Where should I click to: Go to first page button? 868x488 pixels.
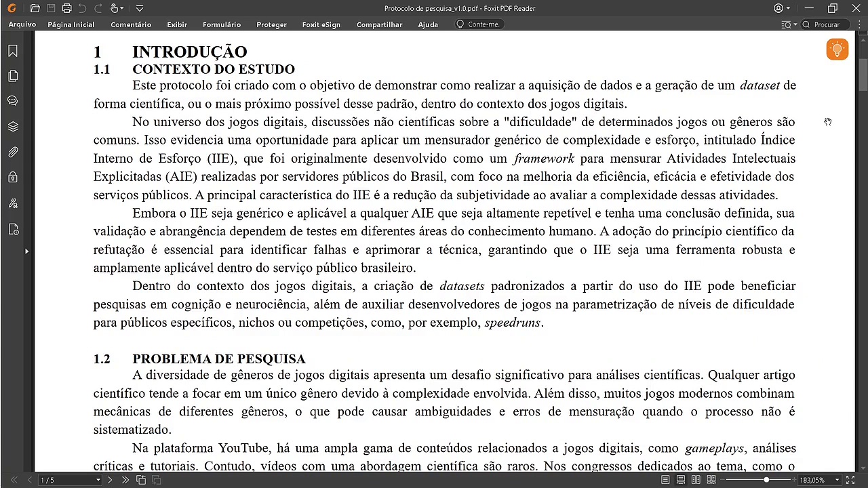pos(14,480)
